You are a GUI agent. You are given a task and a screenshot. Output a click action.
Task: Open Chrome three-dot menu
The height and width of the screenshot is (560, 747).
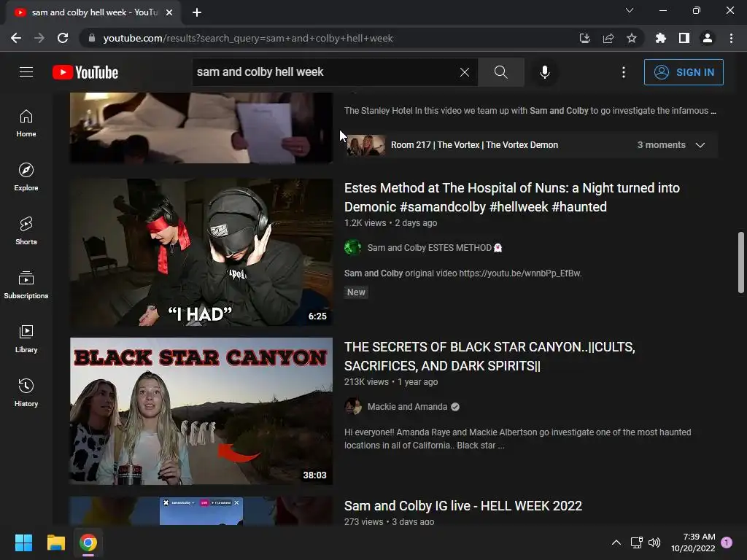[x=731, y=38]
